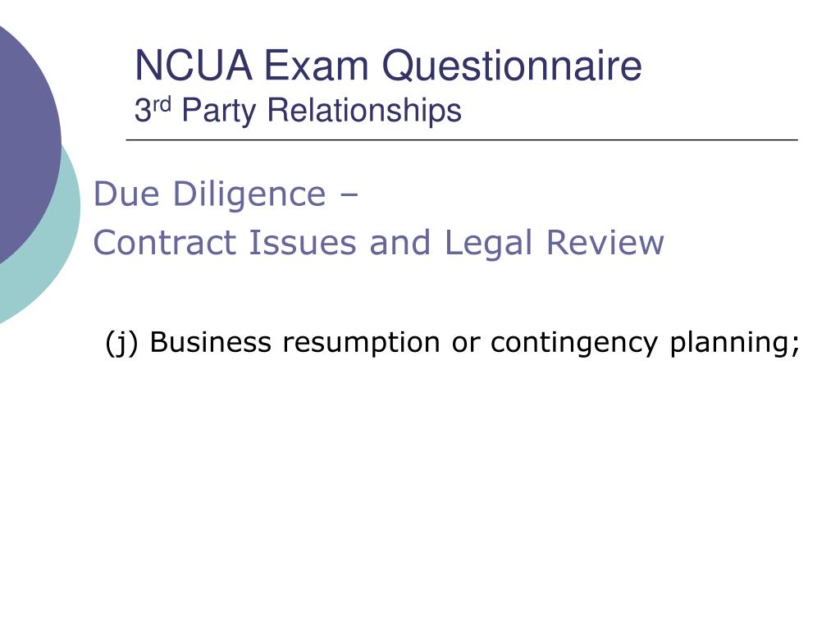Select 'Contract Issues and Legal Review' heading

click(x=379, y=243)
